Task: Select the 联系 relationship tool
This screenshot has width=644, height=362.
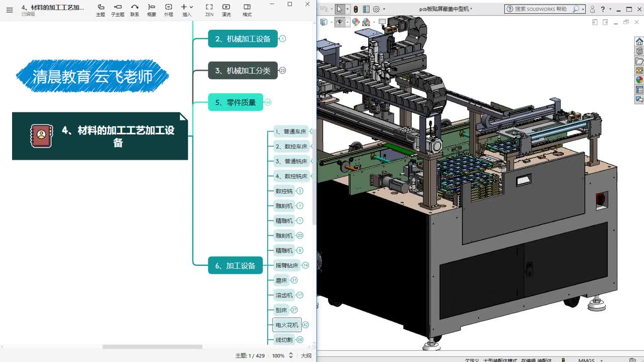Action: (x=135, y=10)
